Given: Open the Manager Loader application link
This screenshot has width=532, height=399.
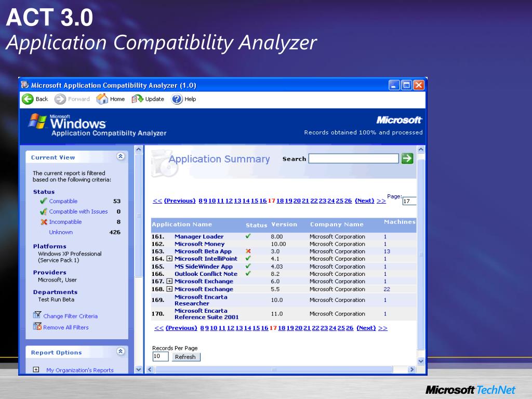Looking at the screenshot, I should (x=199, y=236).
